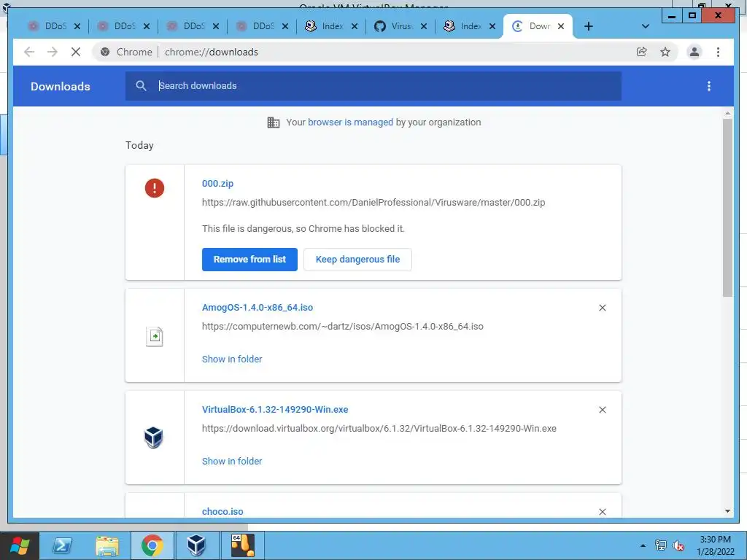Switch to the second Index tab
The image size is (747, 560).
(464, 26)
